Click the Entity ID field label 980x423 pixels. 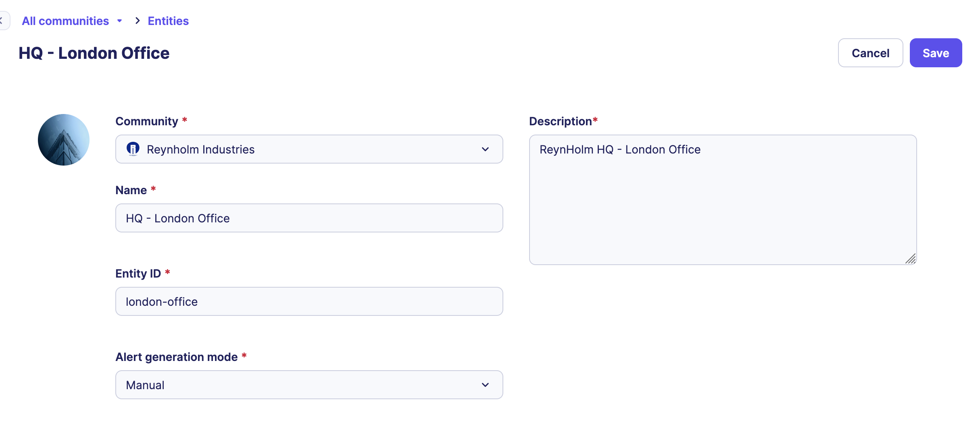click(x=138, y=274)
